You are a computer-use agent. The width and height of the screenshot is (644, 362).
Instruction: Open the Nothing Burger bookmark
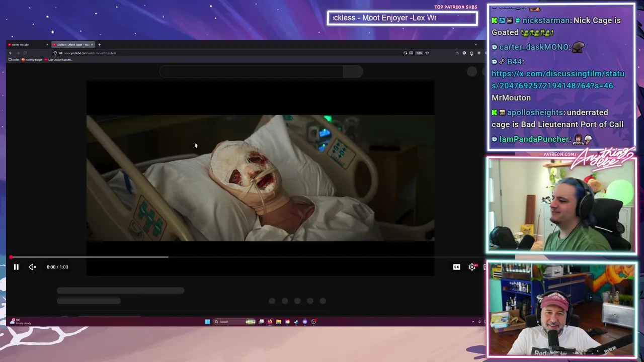tap(32, 60)
